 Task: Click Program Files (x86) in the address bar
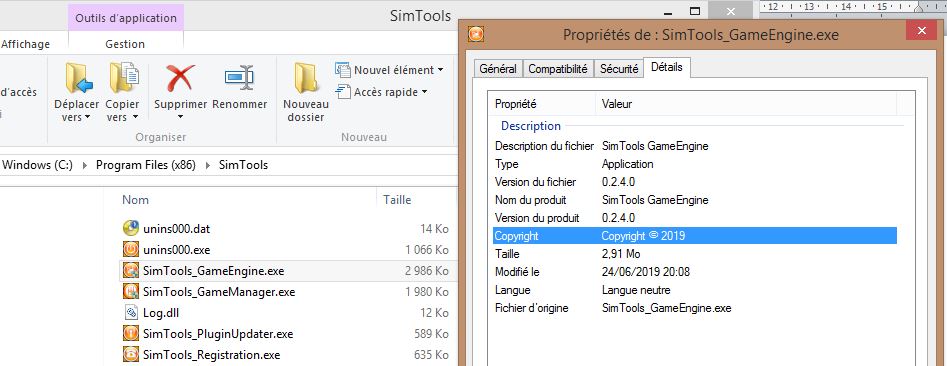pos(146,165)
